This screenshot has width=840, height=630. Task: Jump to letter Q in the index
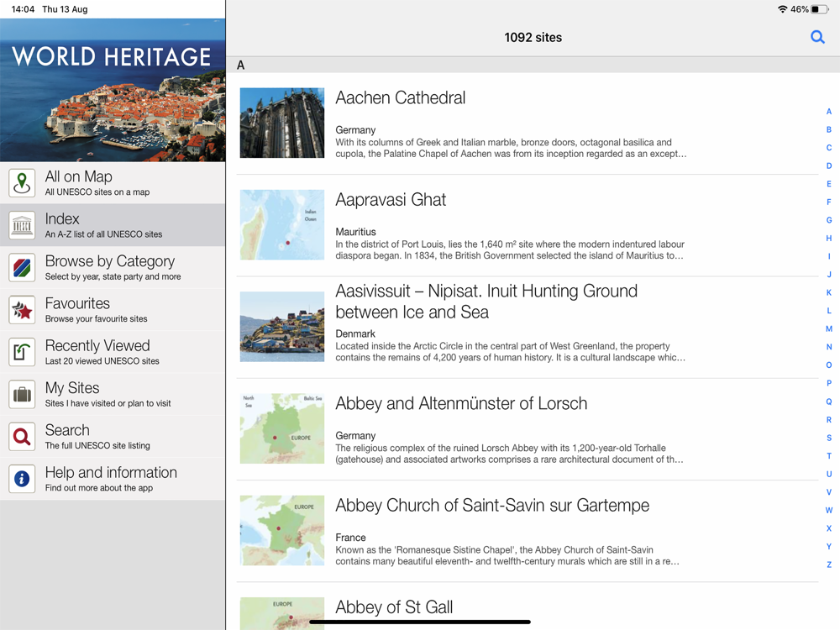tap(829, 402)
